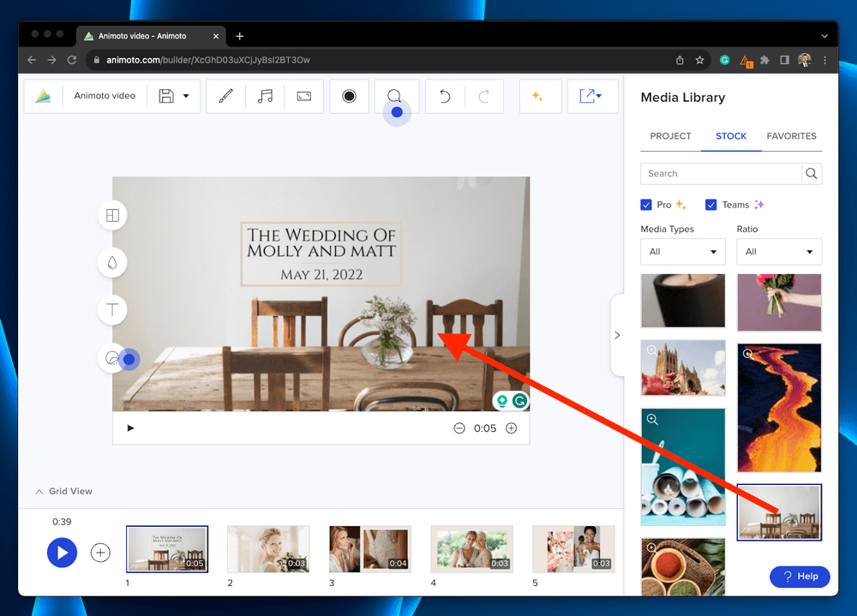Select the spices bowl stock thumbnail
Image resolution: width=857 pixels, height=616 pixels.
683,567
